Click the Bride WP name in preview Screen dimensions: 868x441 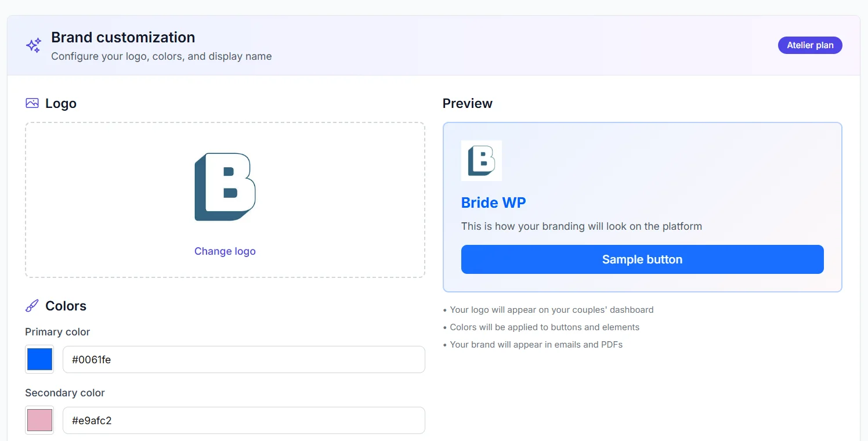[494, 203]
